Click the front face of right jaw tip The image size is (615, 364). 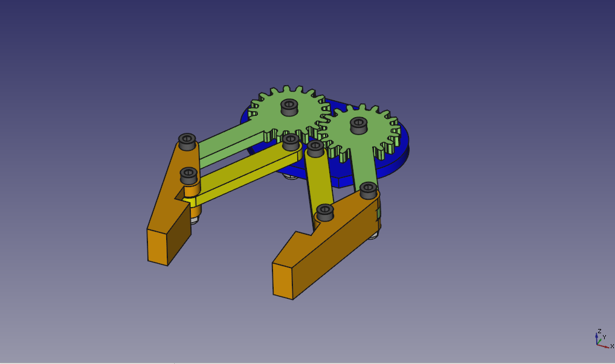[x=282, y=279]
